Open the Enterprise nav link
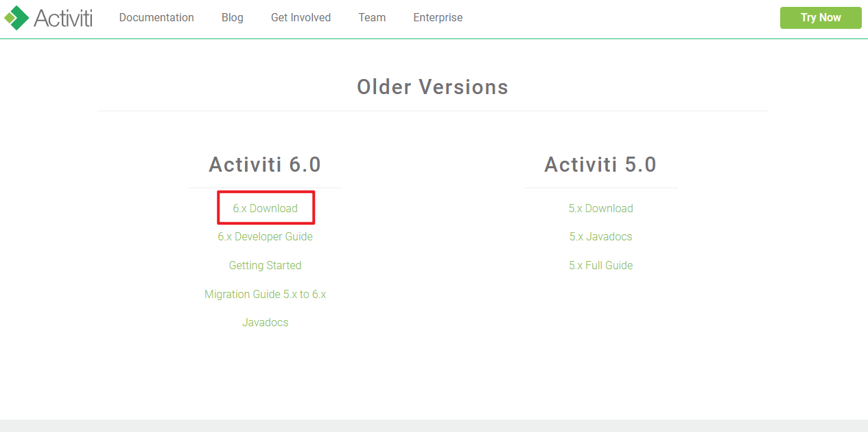The width and height of the screenshot is (868, 432). pyautogui.click(x=438, y=18)
